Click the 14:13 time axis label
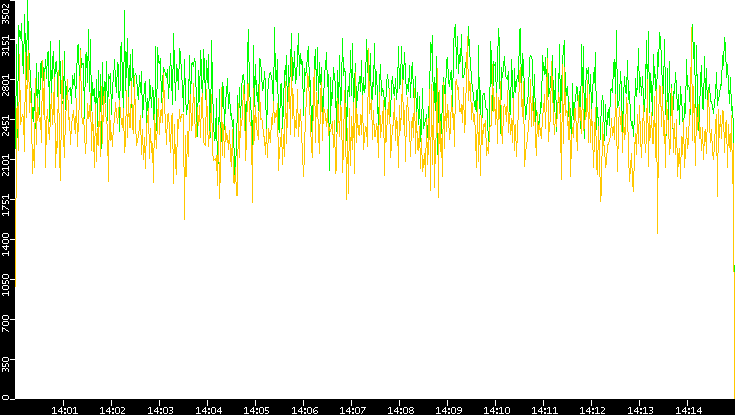This screenshot has width=735, height=415. (x=640, y=410)
